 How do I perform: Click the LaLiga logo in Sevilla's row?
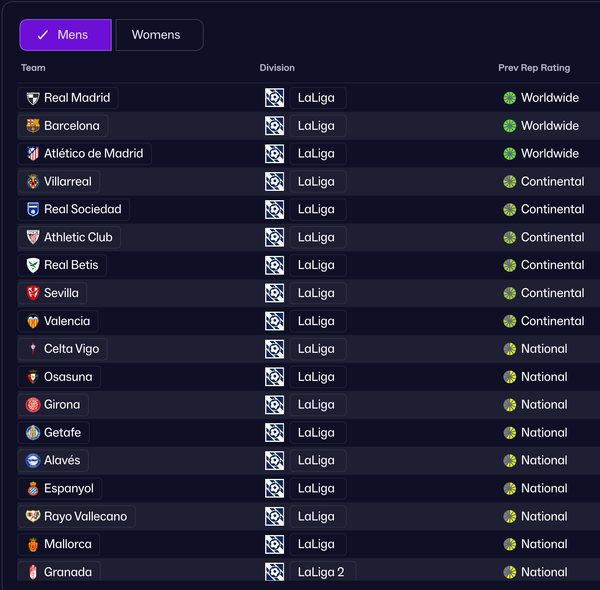pos(275,293)
